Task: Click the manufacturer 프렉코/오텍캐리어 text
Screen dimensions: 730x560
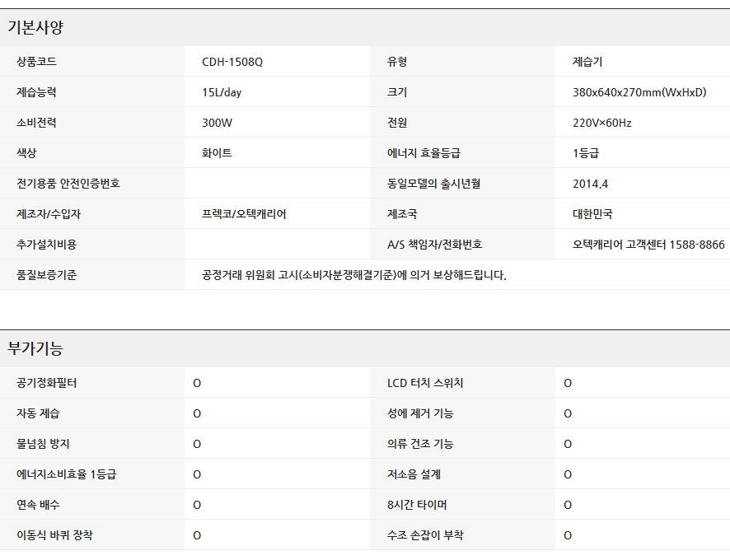Action: coord(244,214)
